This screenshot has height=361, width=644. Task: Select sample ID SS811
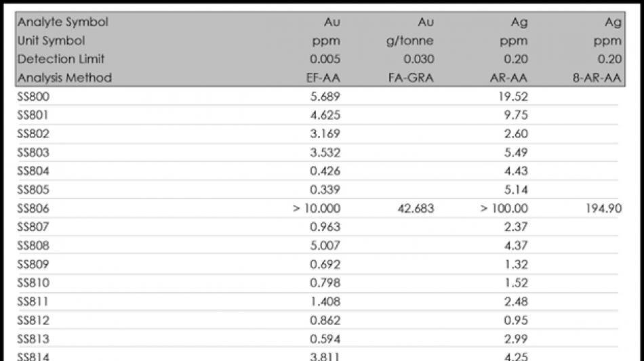(33, 301)
